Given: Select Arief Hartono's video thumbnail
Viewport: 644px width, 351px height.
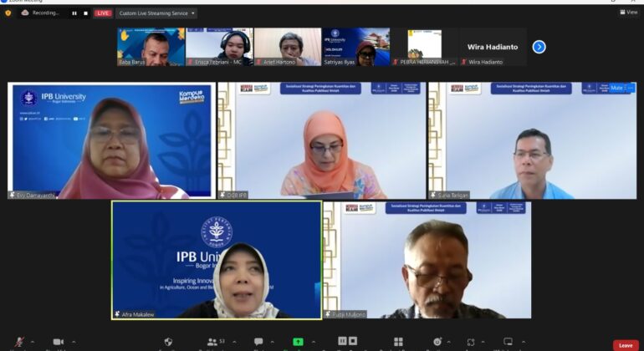Looking at the screenshot, I should pyautogui.click(x=287, y=47).
